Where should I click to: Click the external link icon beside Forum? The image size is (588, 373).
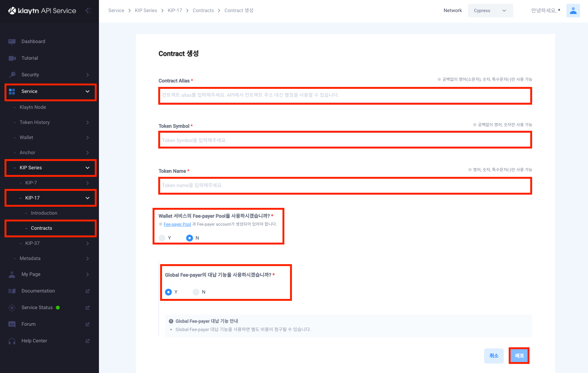[88, 324]
